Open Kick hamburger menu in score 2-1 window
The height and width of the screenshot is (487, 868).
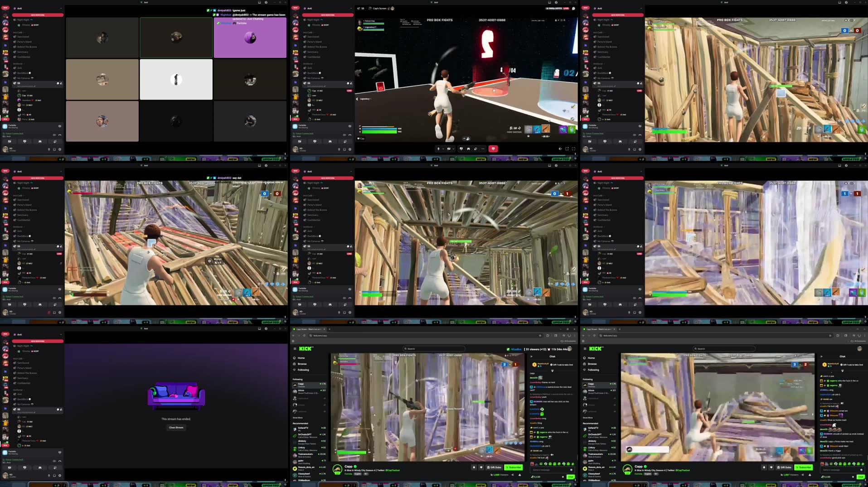coord(295,348)
